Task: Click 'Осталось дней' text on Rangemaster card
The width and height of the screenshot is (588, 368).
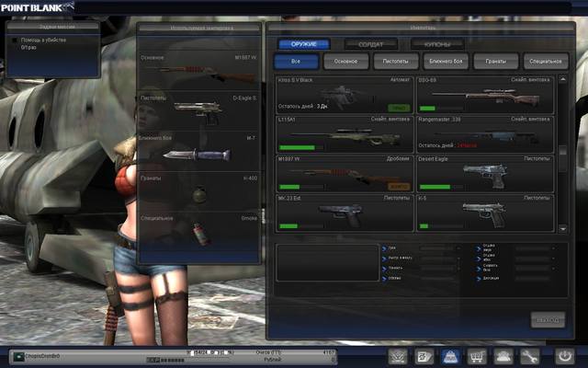Action: [x=436, y=145]
